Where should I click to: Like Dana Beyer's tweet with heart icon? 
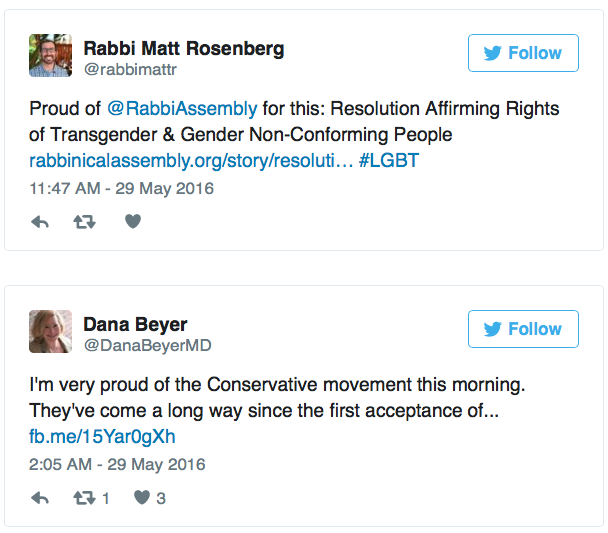142,497
